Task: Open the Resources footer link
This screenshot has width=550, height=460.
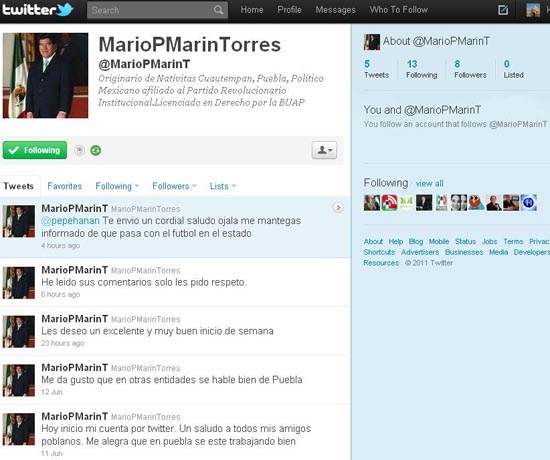Action: pyautogui.click(x=381, y=263)
